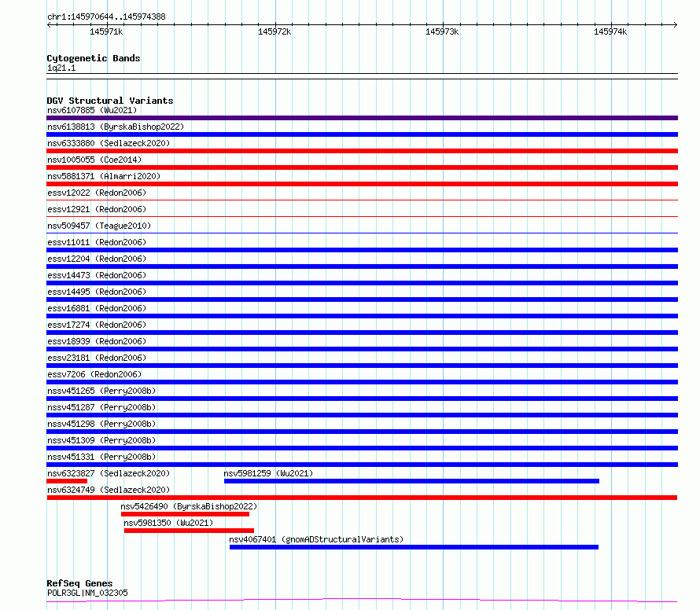Viewport: 700px width, 610px height.
Task: Click the left arrow of the ruler
Action: point(49,25)
